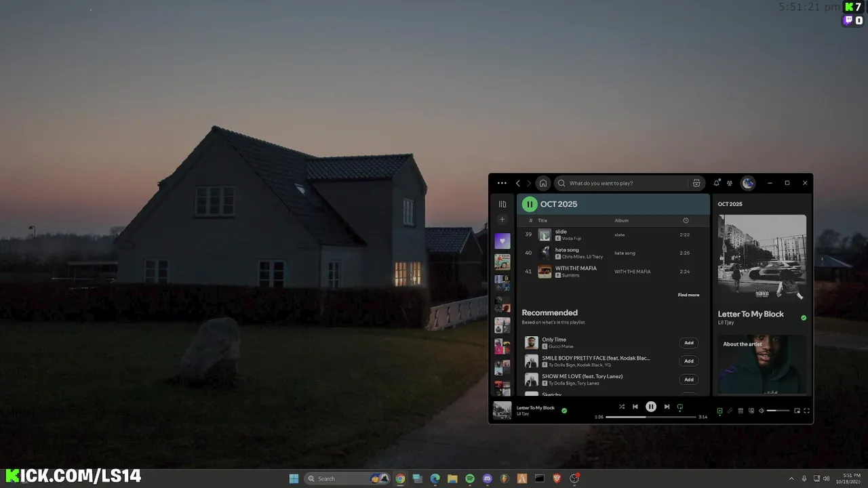
Task: Open lyrics microphone icon
Action: pos(730,411)
